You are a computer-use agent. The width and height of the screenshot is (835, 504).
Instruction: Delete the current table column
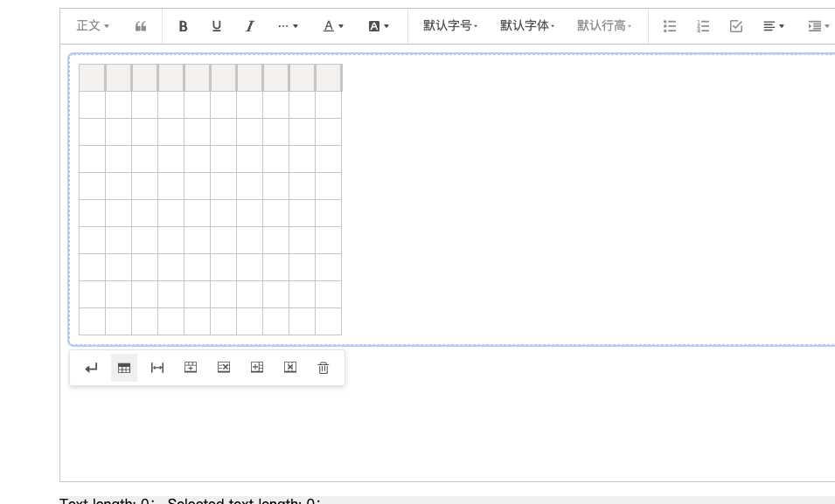tap(290, 368)
